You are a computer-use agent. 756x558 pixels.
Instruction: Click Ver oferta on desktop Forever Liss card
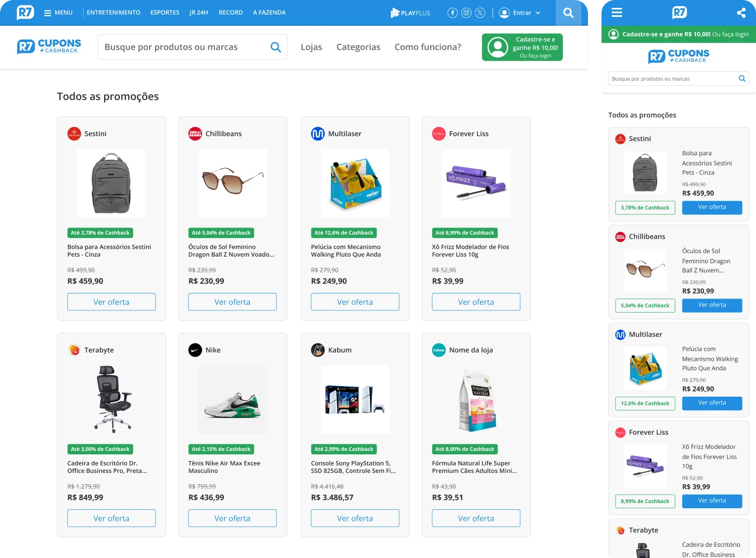coord(476,302)
